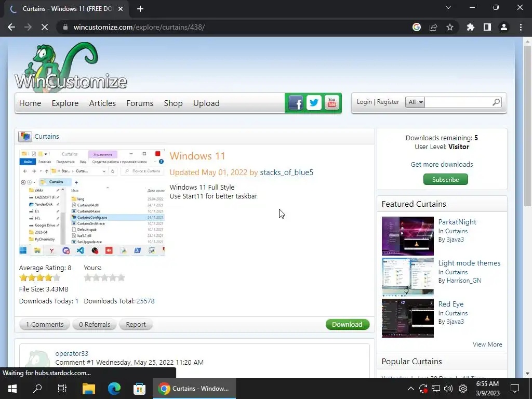
Task: Click the WinCustomize lizard logo
Action: pos(71,66)
